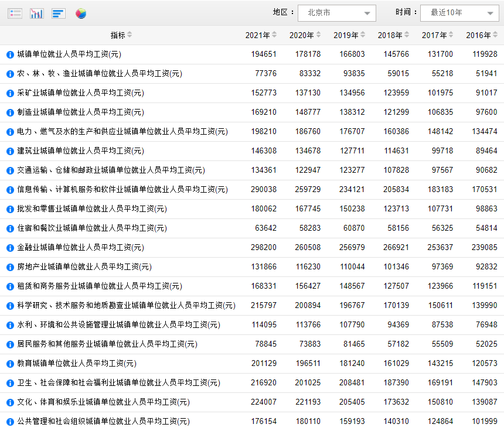
Task: Click value 224007 in 文化、体育和娱乐业 row
Action: point(264,402)
